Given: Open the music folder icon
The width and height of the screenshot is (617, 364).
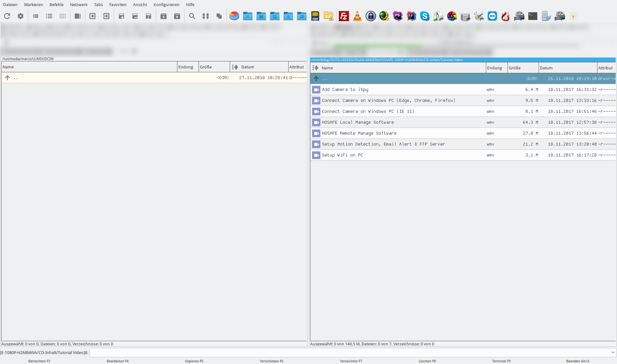Looking at the screenshot, I should pyautogui.click(x=302, y=16).
